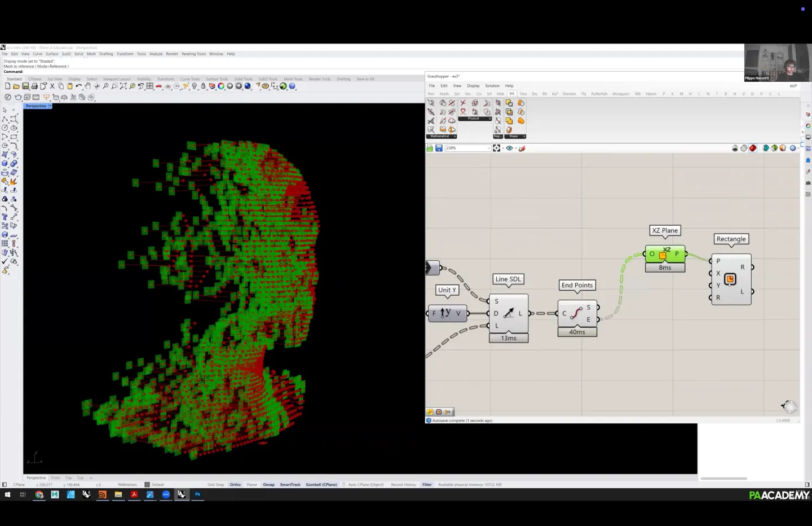Screen dimensions: 812x526
Task: Select the Pan view hand tool
Action: [x=88, y=86]
